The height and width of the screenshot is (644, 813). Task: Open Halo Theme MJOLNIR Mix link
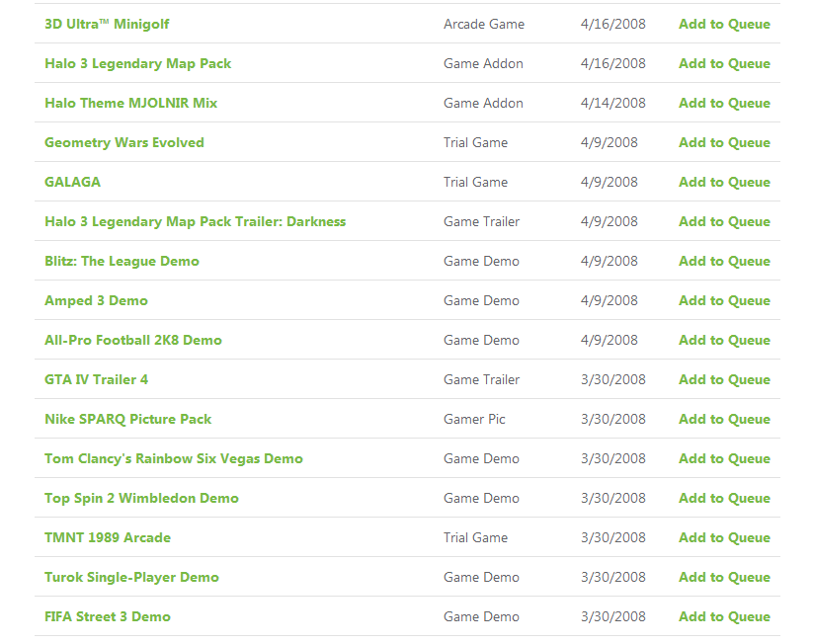click(x=130, y=103)
